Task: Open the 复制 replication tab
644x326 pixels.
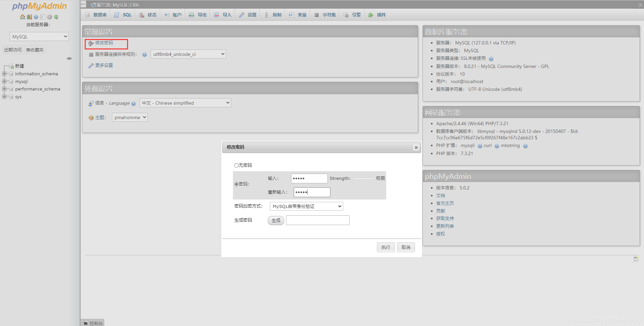Action: click(273, 15)
